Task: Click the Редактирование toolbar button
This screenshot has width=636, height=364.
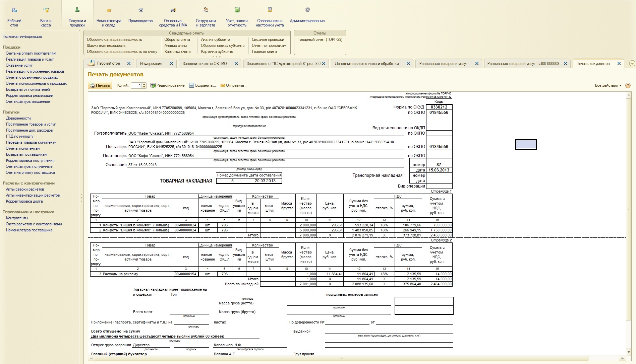Action: tap(167, 85)
